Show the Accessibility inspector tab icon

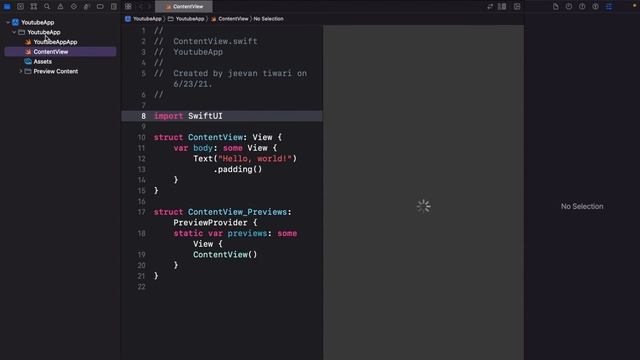596,7
